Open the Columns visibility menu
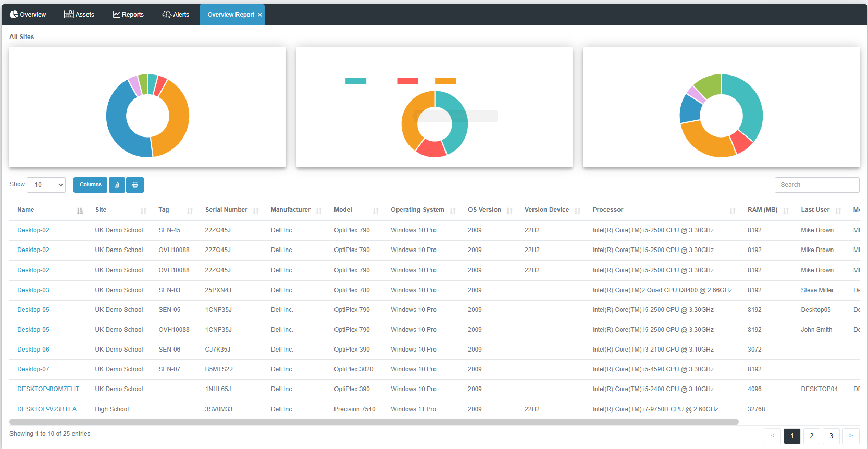This screenshot has height=449, width=868. (90, 185)
